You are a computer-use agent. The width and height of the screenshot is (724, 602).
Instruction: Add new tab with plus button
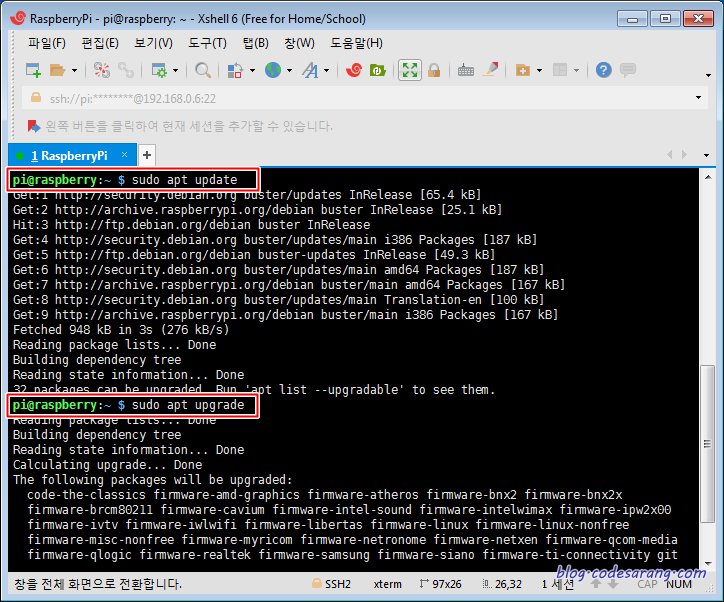coord(147,155)
